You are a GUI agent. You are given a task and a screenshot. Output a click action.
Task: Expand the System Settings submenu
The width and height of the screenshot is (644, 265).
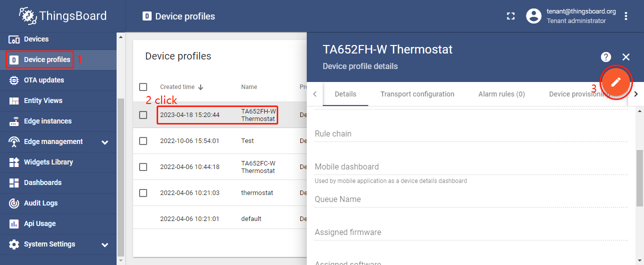105,244
